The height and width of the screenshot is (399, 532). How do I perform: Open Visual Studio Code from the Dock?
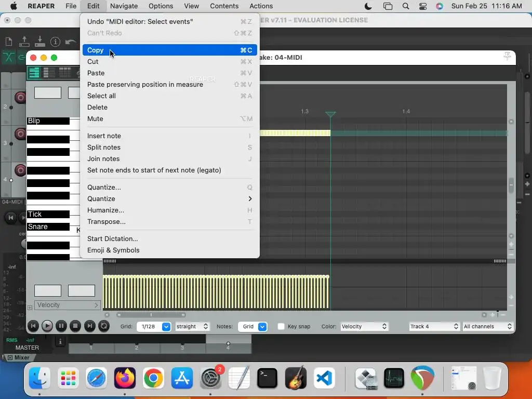pyautogui.click(x=324, y=378)
